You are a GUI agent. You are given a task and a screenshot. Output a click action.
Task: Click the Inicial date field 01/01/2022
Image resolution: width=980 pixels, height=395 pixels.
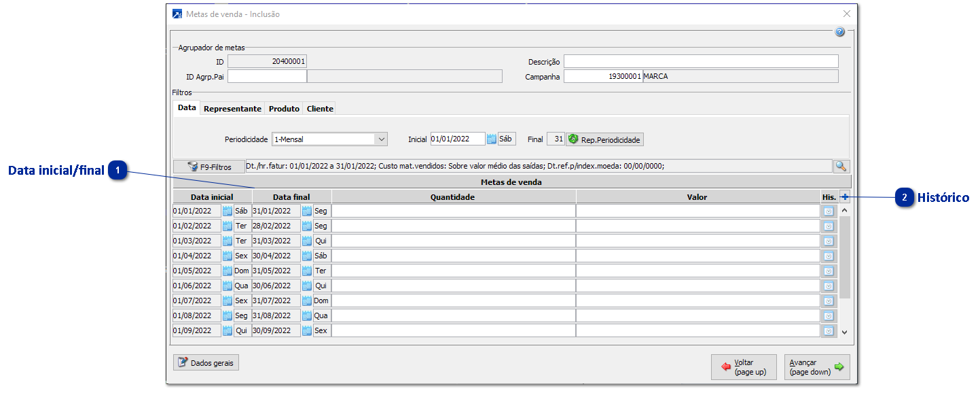coord(458,139)
